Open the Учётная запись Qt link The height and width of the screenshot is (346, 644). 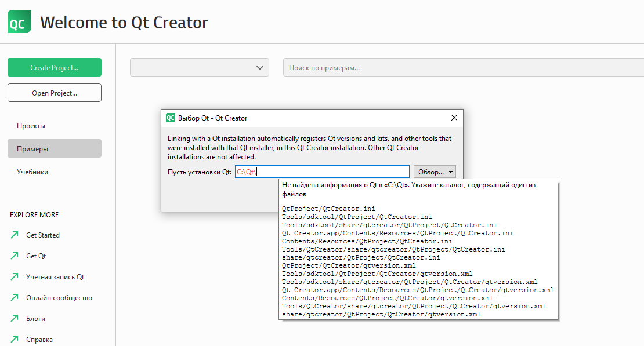pos(55,277)
